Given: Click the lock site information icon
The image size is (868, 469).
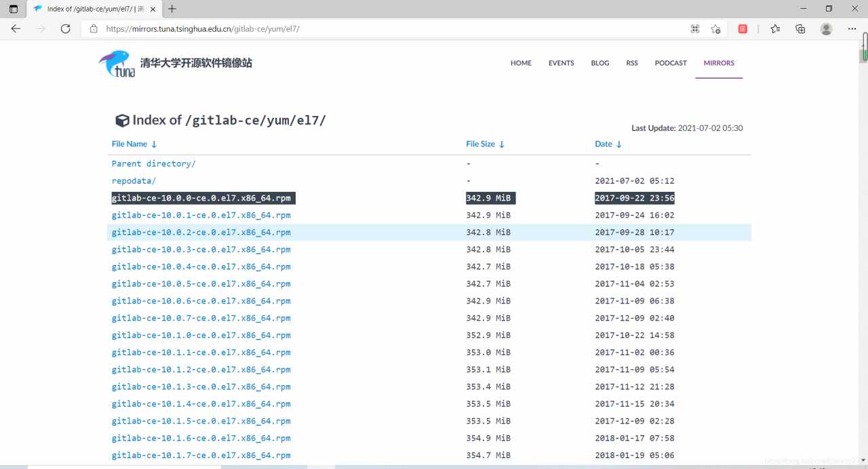Looking at the screenshot, I should [94, 29].
